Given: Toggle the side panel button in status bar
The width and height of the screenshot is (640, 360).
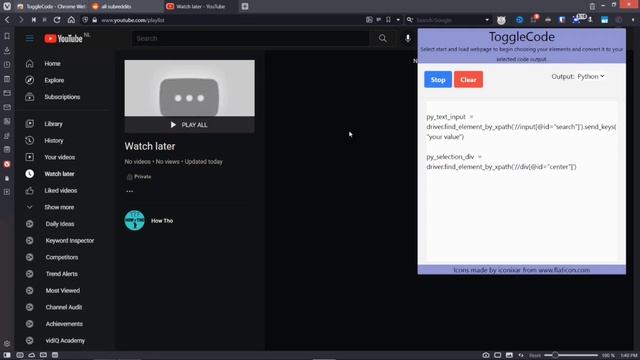Looking at the screenshot, I should pyautogui.click(x=7, y=355).
